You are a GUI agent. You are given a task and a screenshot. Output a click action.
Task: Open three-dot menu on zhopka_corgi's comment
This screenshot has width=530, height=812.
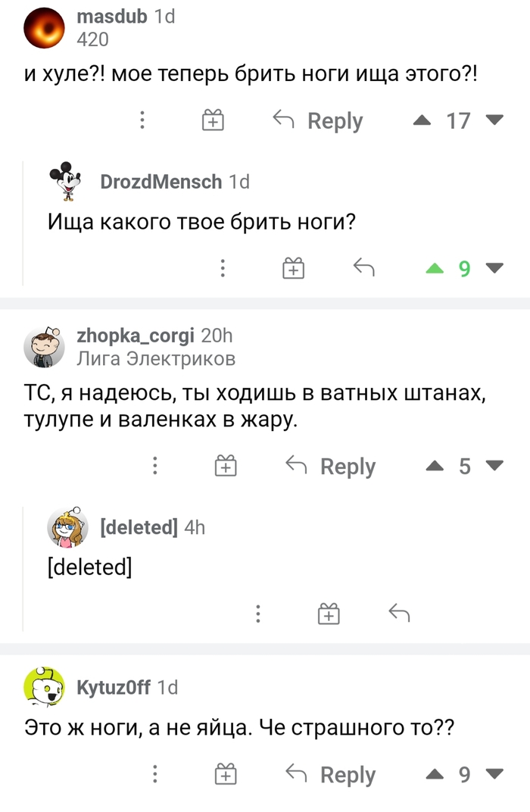pyautogui.click(x=154, y=467)
